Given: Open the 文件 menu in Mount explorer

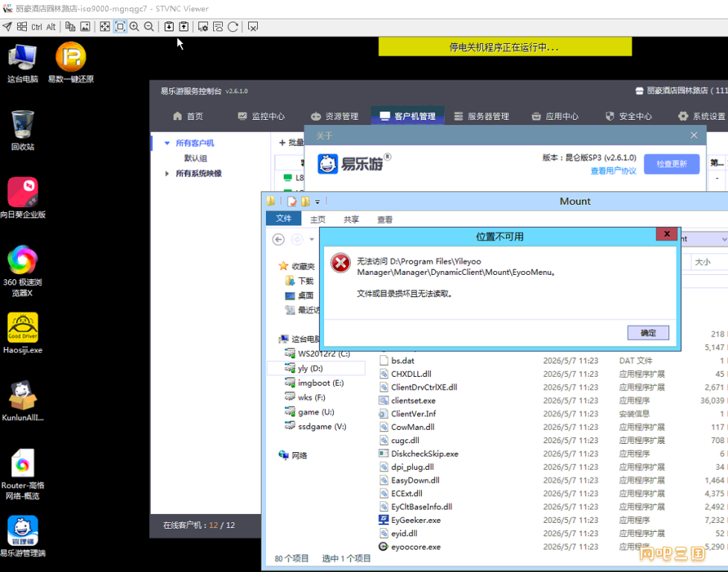Looking at the screenshot, I should 283,218.
